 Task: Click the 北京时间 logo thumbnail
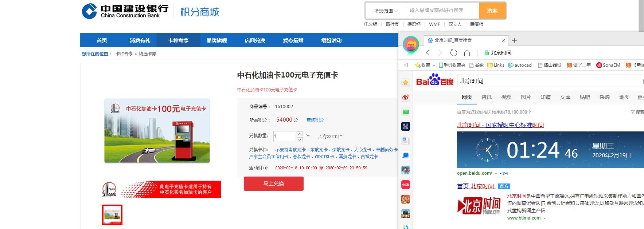tap(479, 206)
